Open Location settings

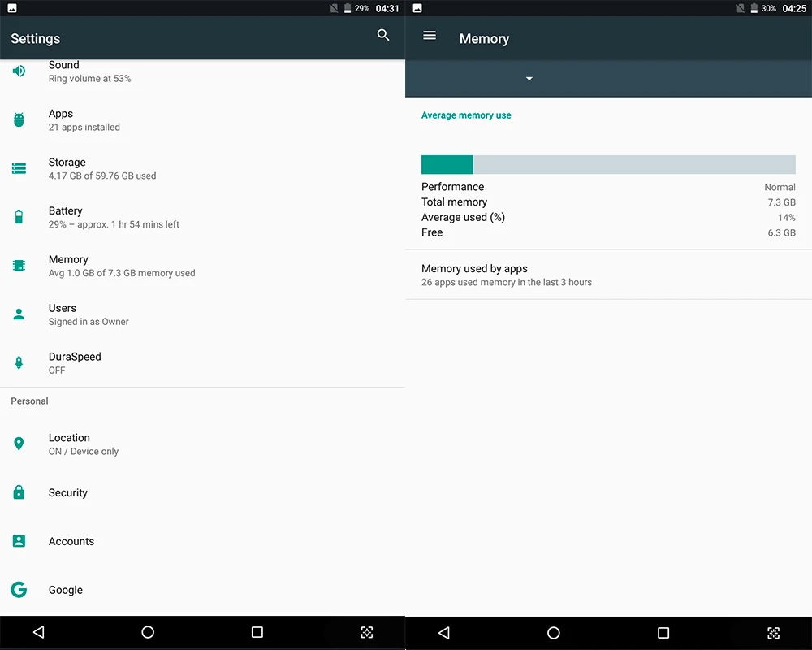[202, 444]
